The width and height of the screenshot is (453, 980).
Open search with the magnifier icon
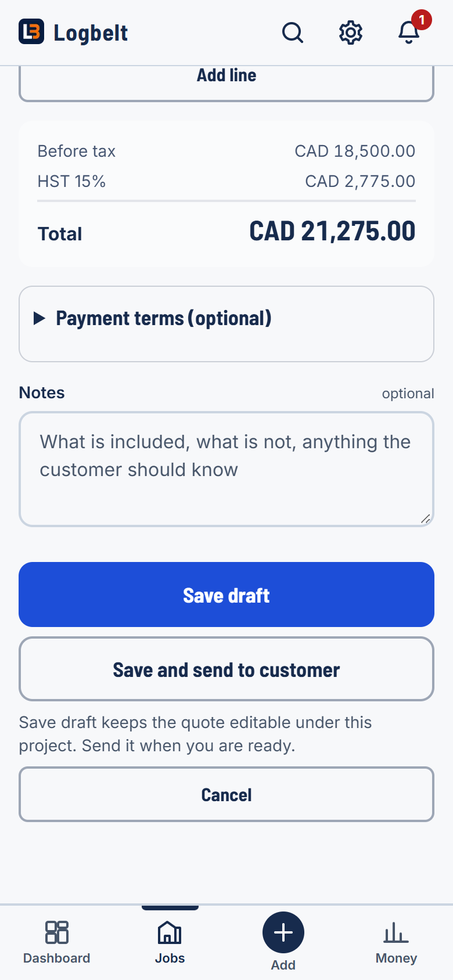[293, 33]
